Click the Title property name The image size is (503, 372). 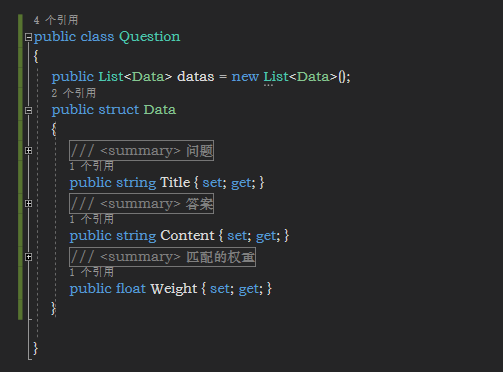(175, 183)
